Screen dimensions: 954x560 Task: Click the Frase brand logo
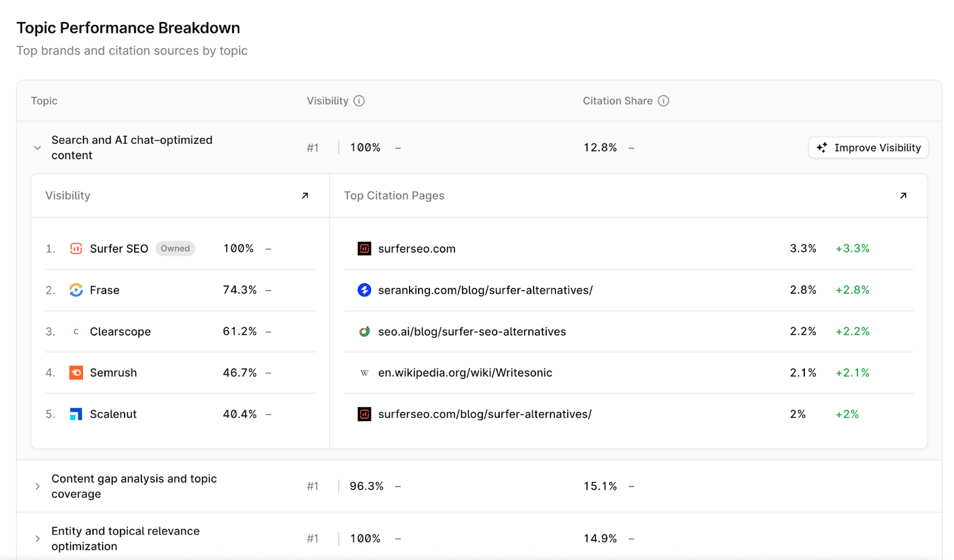click(x=76, y=290)
